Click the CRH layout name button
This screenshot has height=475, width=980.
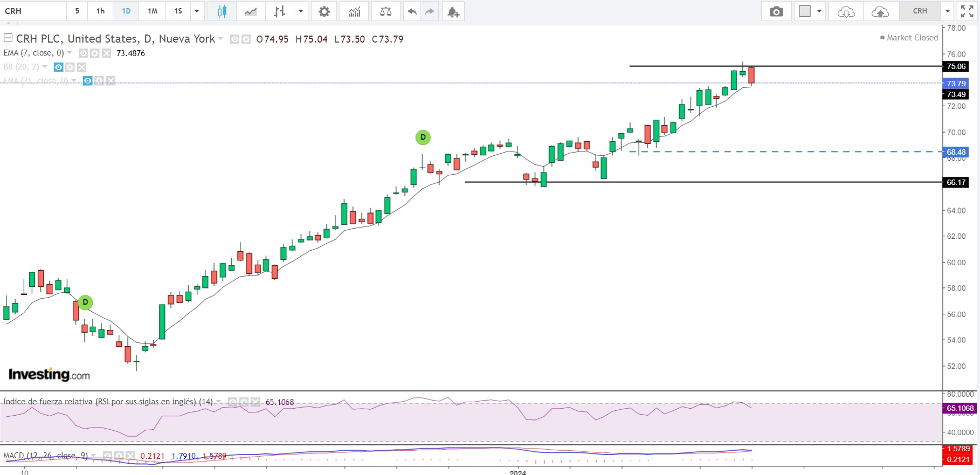920,11
